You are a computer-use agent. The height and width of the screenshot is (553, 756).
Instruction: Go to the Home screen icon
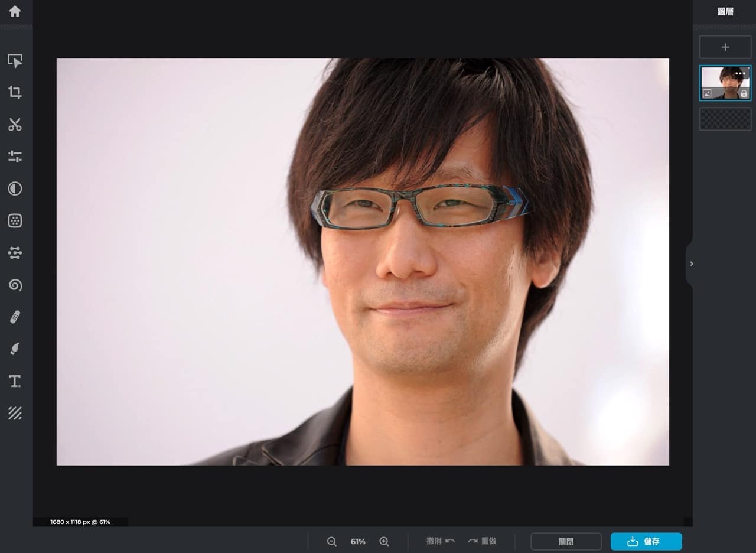[x=15, y=11]
